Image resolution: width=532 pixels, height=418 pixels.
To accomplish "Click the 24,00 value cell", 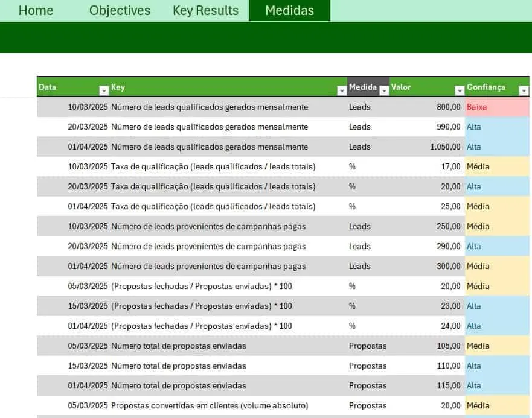I will coord(427,326).
